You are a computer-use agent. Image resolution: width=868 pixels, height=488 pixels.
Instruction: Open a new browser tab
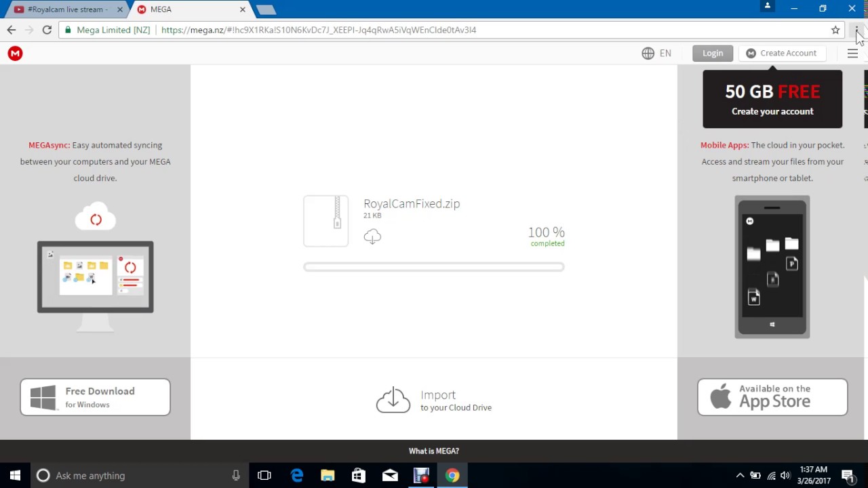(x=267, y=9)
